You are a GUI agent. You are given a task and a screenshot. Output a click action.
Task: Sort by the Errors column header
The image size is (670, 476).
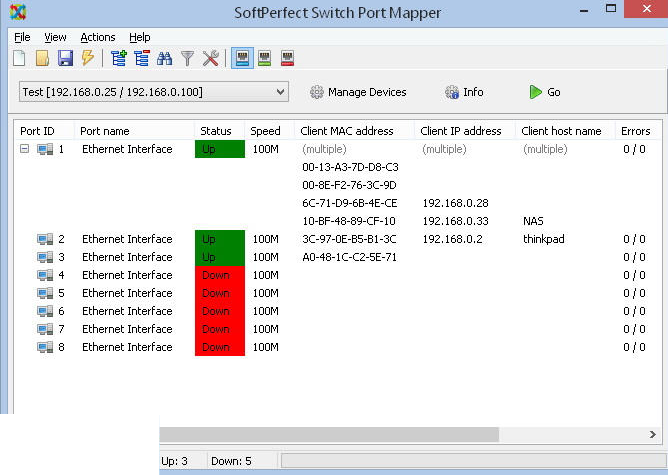coord(635,131)
